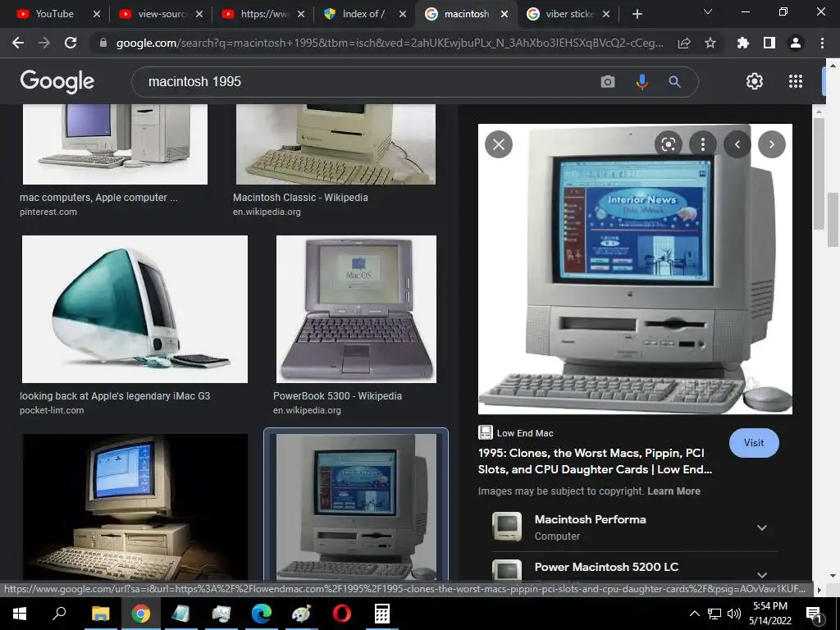This screenshot has width=840, height=630.
Task: Open the Google apps grid
Action: click(796, 81)
